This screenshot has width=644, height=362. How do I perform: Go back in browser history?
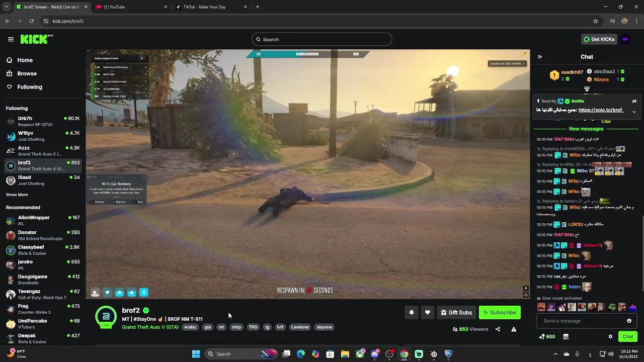tap(7, 21)
